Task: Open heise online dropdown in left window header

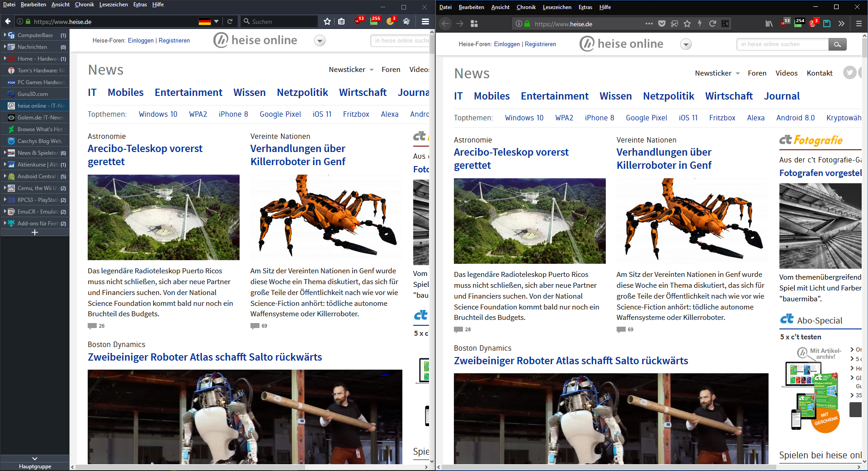Action: click(320, 41)
